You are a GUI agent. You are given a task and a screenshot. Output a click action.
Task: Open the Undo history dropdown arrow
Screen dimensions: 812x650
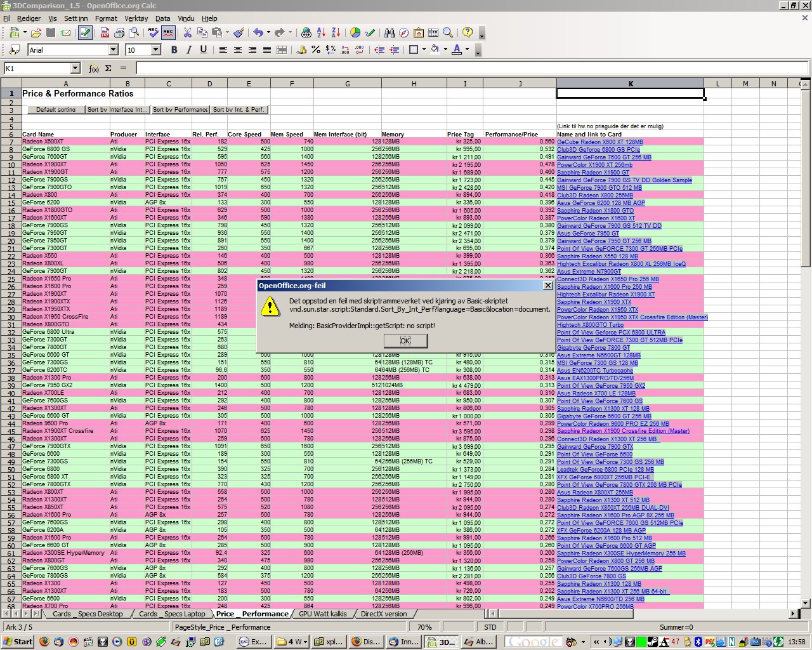pyautogui.click(x=268, y=32)
